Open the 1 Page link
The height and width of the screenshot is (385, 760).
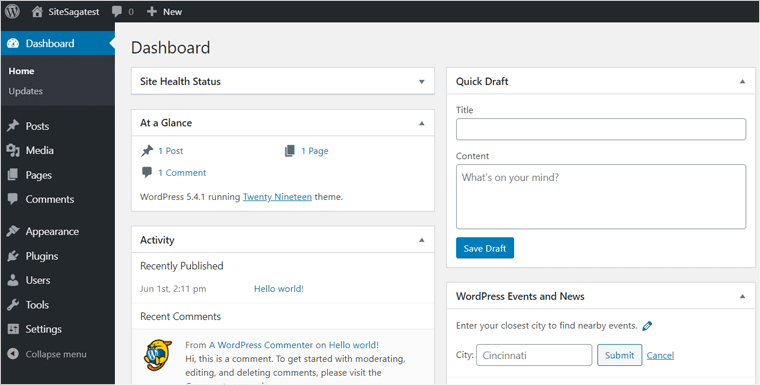(315, 151)
